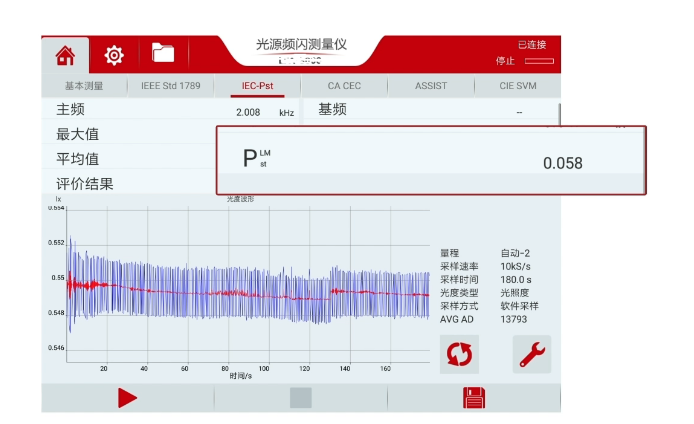Select the IEC-Pst tab
The image size is (694, 424).
257,86
